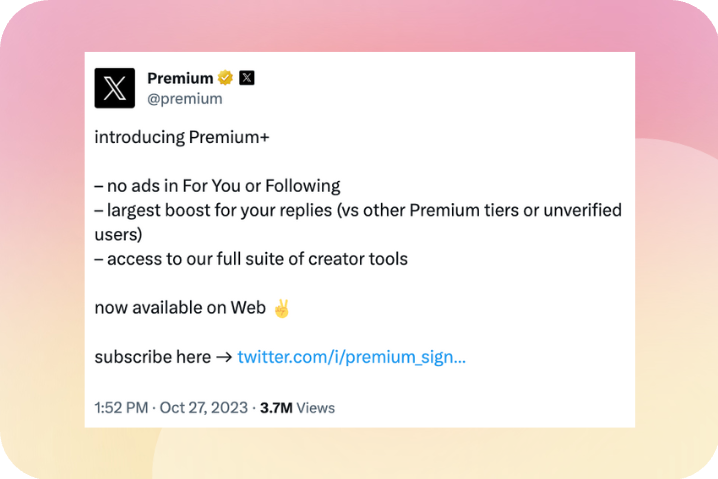Click the victory hand emoji

281,308
